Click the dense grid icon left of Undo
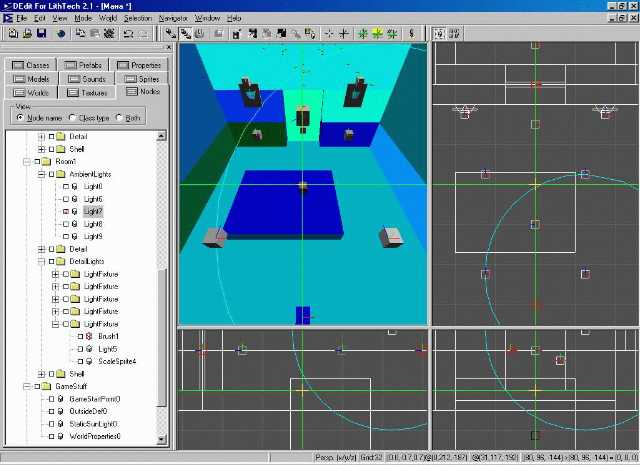Screen dimensions: 640x465 click(109, 33)
